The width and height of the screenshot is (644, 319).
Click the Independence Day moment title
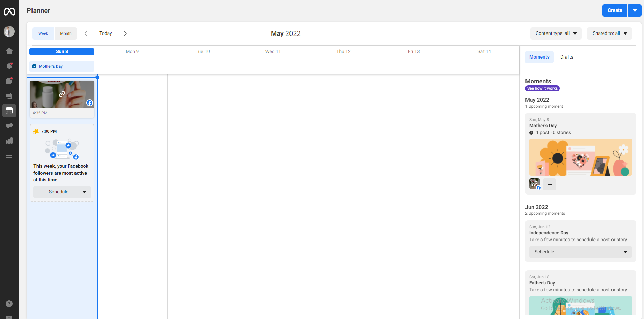(549, 233)
